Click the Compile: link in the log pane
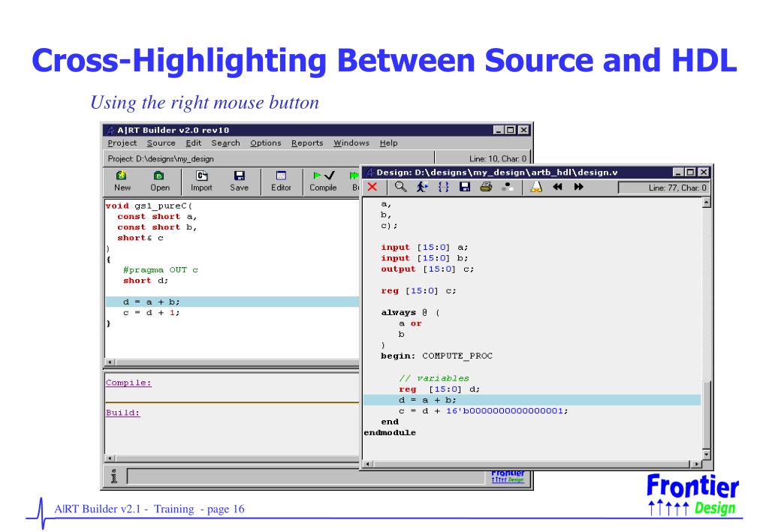 (x=128, y=383)
